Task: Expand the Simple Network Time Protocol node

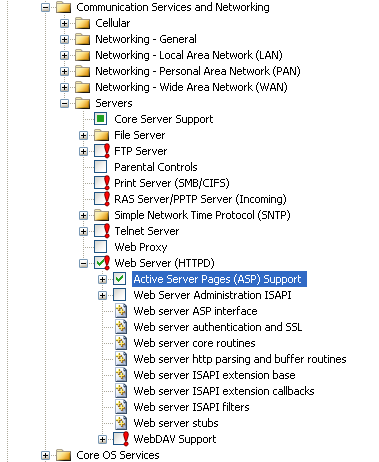Action: (83, 215)
